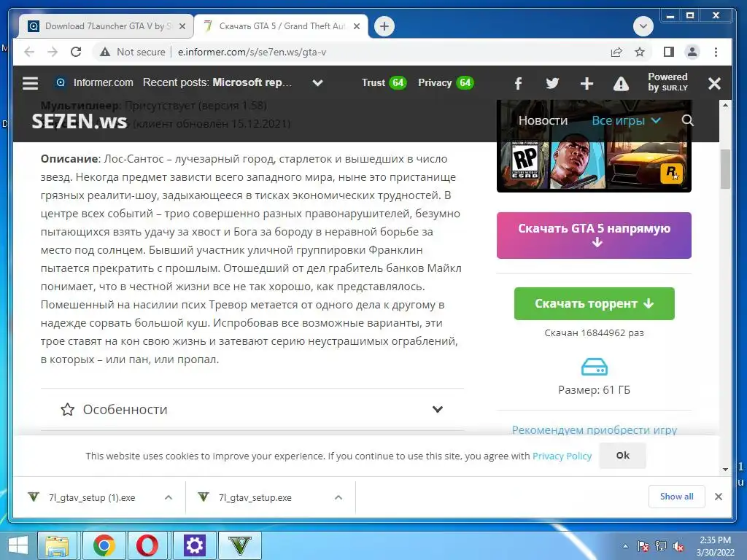The width and height of the screenshot is (747, 560).
Task: Accept cookies with the Ok button
Action: (x=622, y=455)
